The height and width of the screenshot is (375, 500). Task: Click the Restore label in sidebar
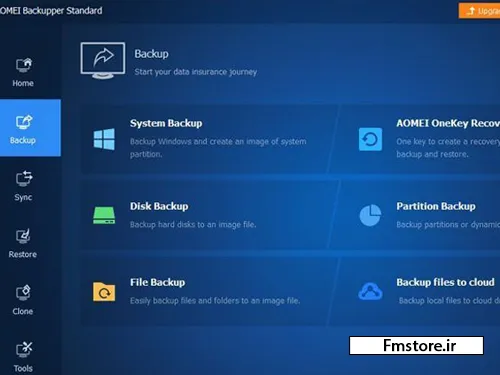(x=23, y=254)
